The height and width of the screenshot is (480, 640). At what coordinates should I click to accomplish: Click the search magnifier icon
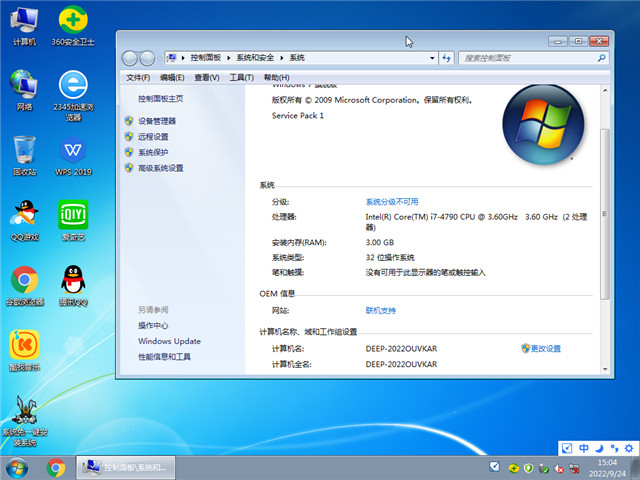(x=602, y=58)
